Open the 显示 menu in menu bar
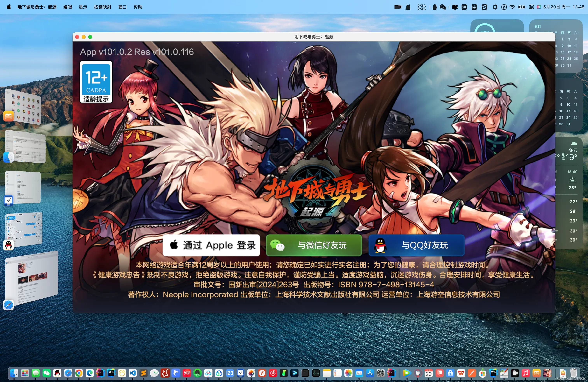The width and height of the screenshot is (588, 382). 83,7
